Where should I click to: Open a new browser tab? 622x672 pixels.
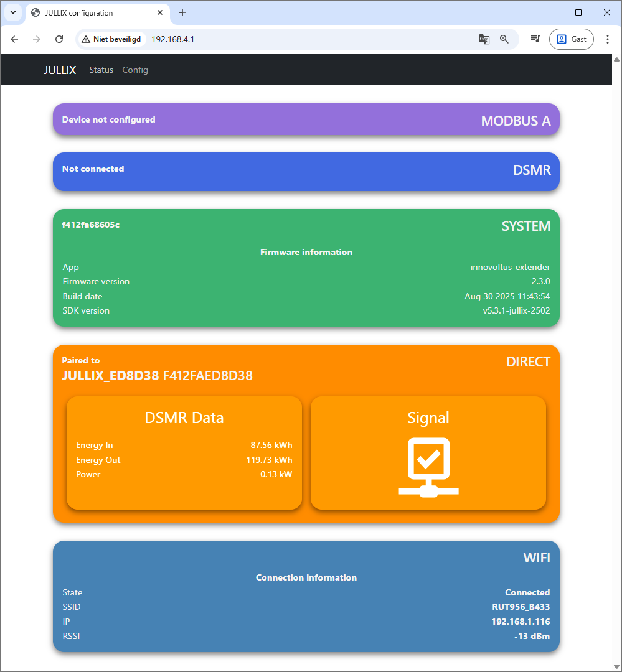[x=182, y=12]
